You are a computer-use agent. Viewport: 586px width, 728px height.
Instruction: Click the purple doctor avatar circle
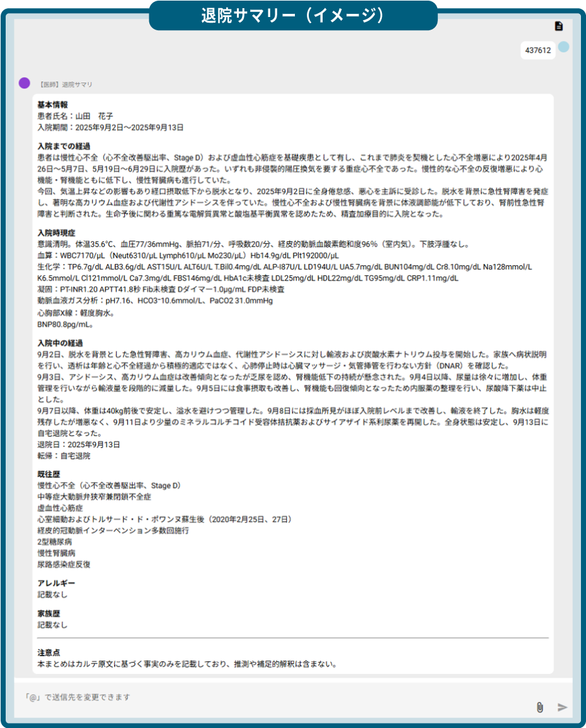point(24,83)
